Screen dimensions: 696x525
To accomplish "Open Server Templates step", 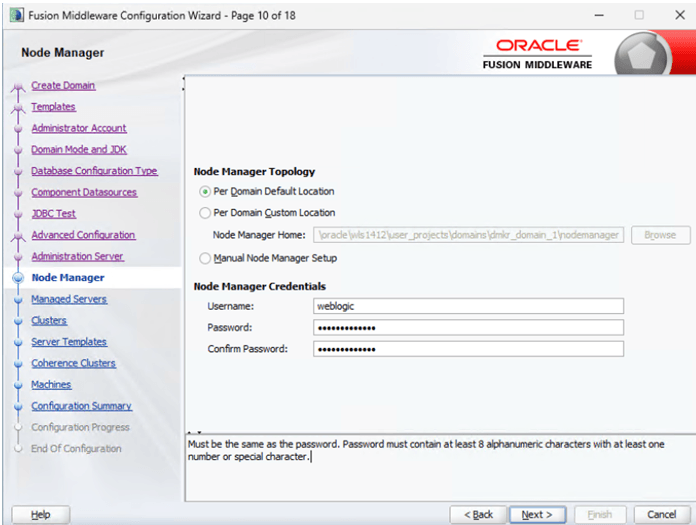I will pos(69,341).
